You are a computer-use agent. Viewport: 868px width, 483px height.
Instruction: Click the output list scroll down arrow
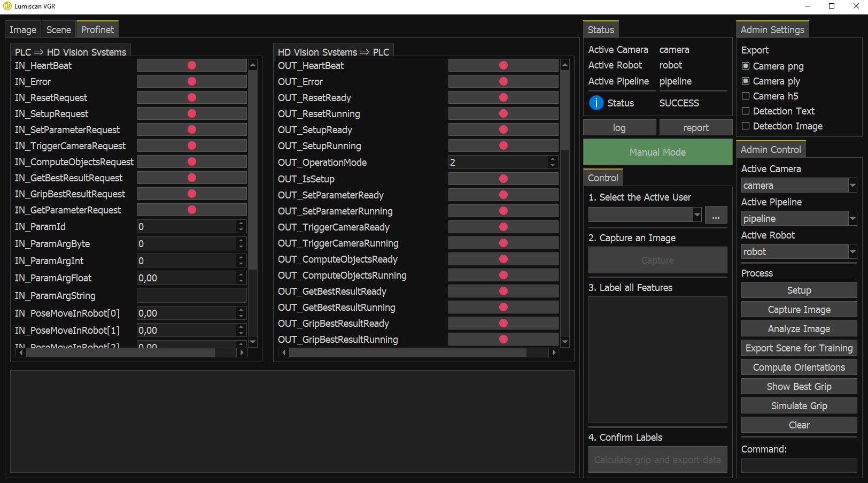(564, 341)
